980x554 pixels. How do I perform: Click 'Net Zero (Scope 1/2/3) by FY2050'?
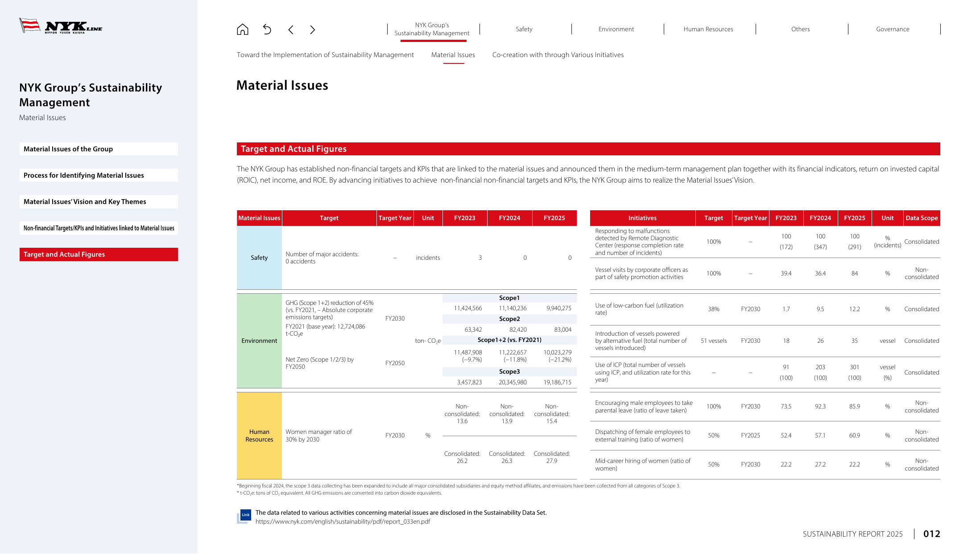[x=319, y=363]
